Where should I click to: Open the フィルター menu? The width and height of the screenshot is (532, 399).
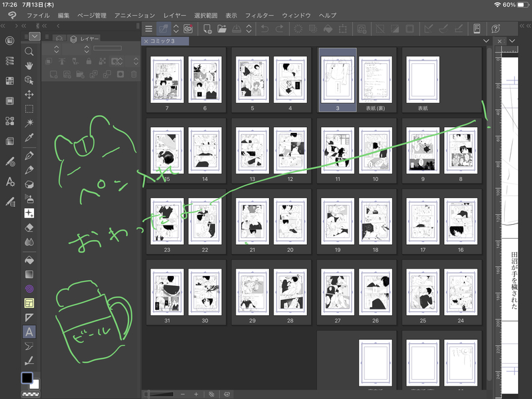(x=260, y=15)
